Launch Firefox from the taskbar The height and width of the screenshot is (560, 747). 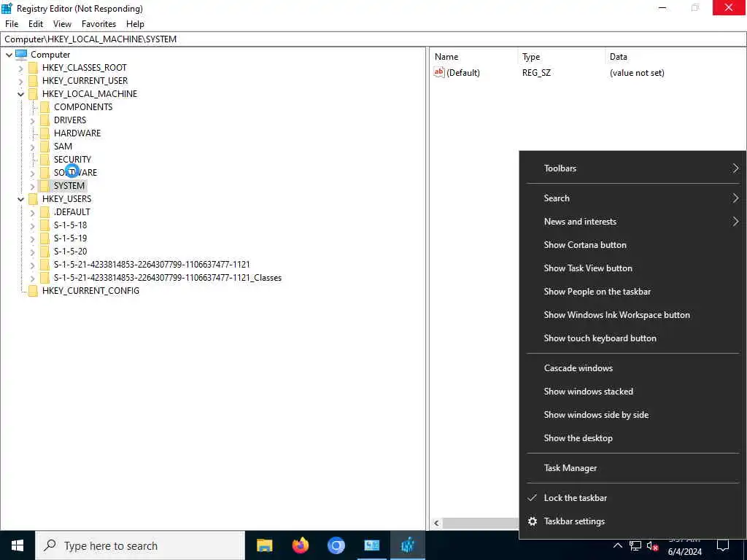pos(300,545)
